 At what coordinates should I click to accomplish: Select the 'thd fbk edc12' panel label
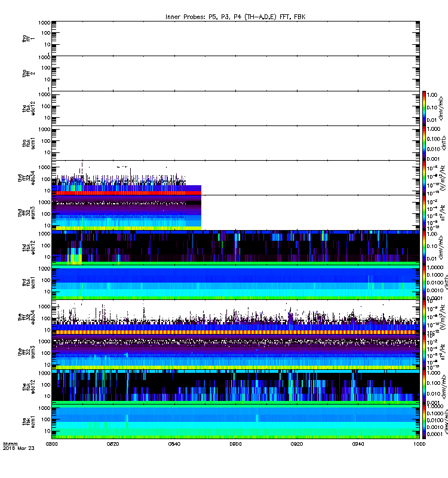(x=28, y=247)
